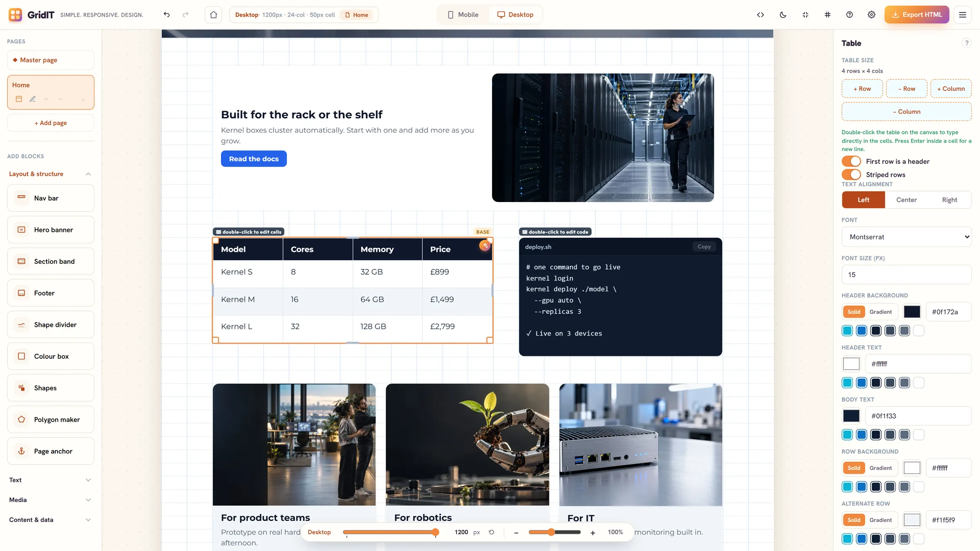
Task: Click Read the docs button
Action: point(254,159)
